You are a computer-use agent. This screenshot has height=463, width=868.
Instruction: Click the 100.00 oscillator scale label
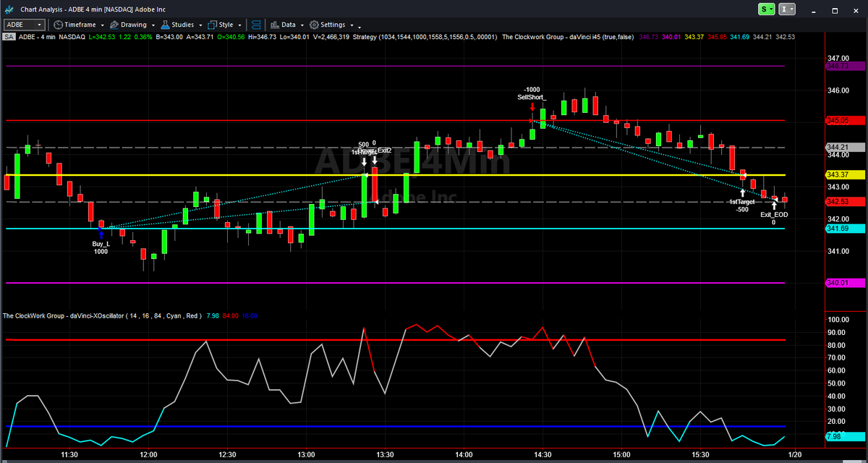coord(838,319)
